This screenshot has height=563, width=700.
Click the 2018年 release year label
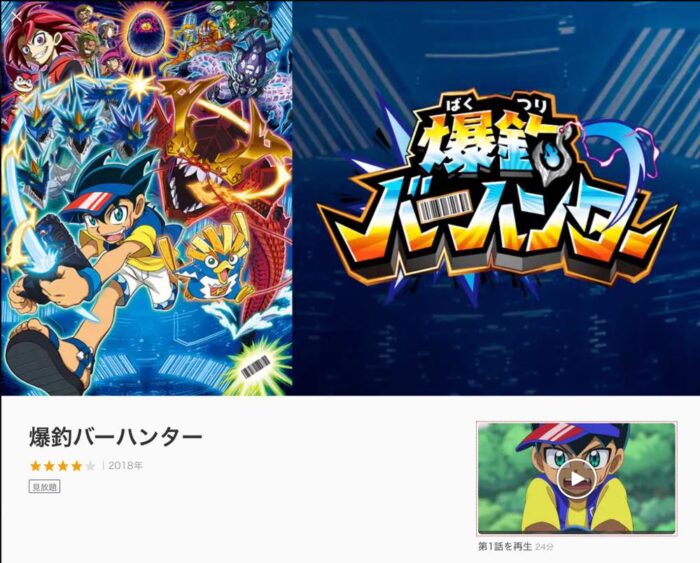(125, 466)
